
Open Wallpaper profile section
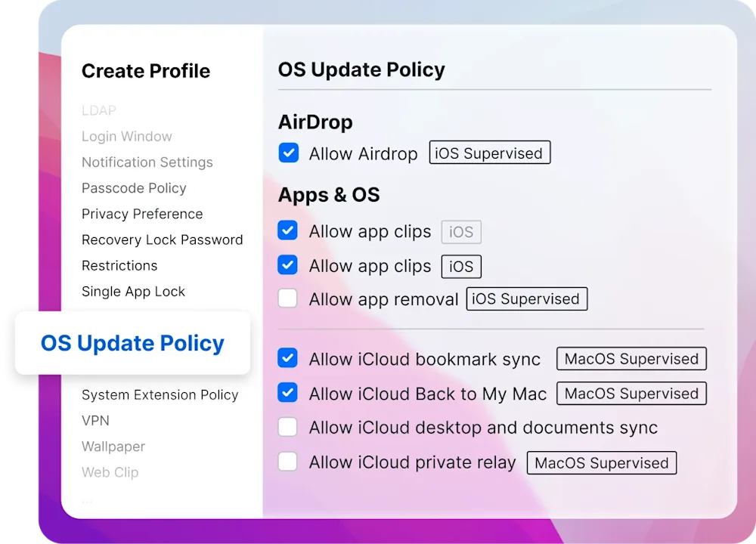(x=113, y=447)
